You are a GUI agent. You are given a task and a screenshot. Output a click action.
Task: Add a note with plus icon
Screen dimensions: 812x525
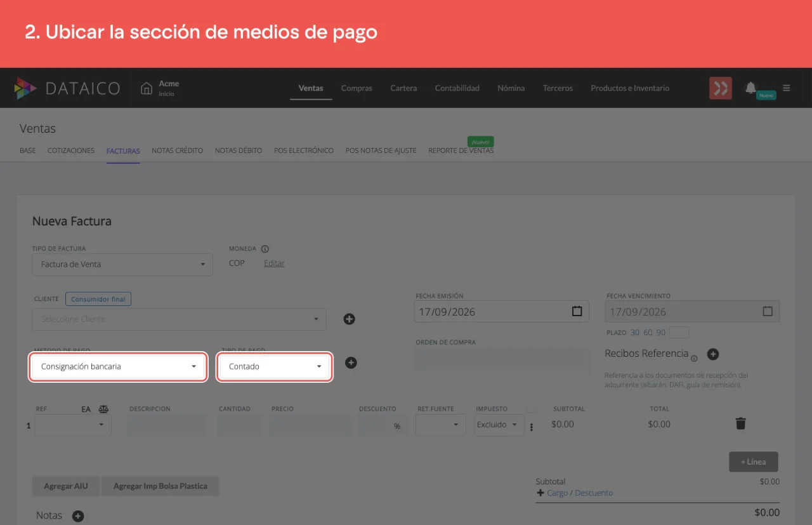pos(78,516)
